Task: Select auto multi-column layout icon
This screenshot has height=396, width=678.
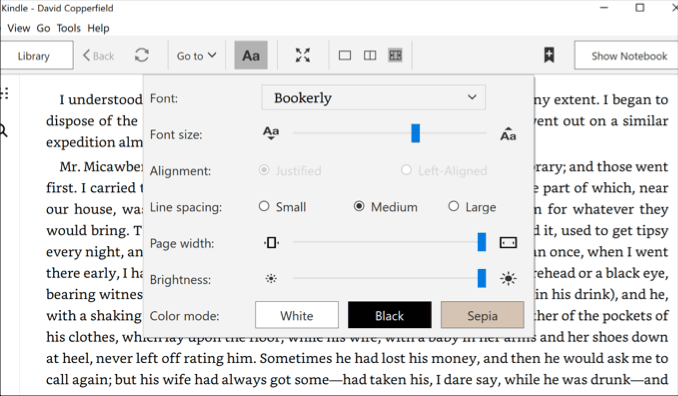Action: click(395, 55)
